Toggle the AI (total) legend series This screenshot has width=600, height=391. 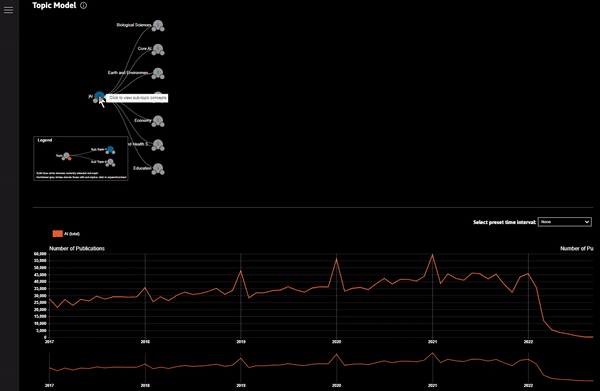point(66,234)
